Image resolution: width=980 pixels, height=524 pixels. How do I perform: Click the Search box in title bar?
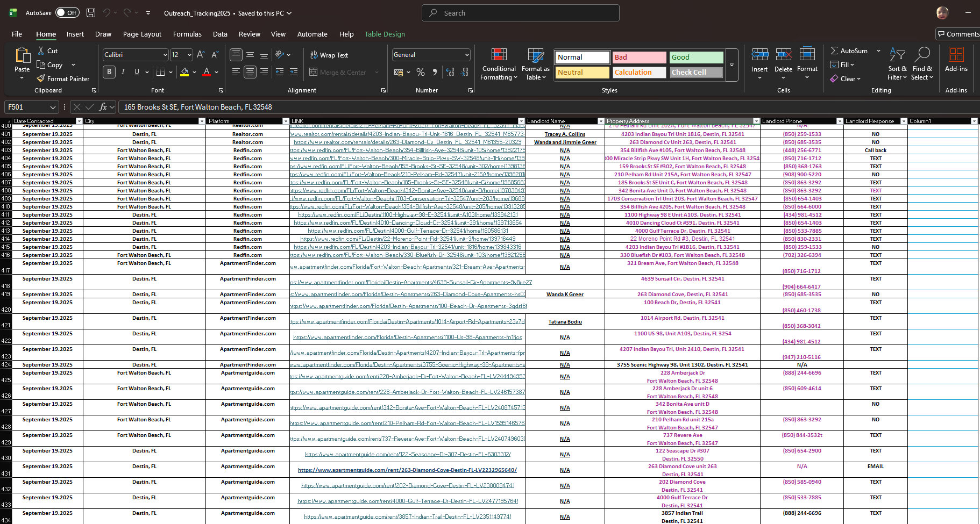coord(520,13)
